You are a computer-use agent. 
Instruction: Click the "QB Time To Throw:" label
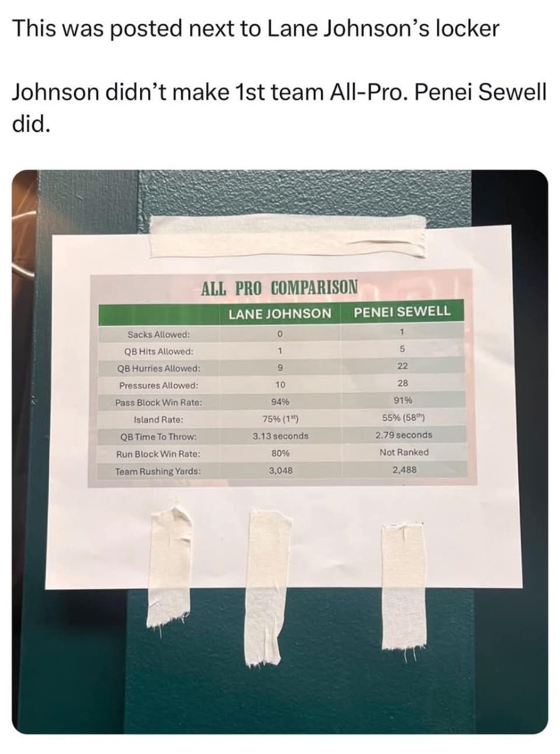point(158,437)
